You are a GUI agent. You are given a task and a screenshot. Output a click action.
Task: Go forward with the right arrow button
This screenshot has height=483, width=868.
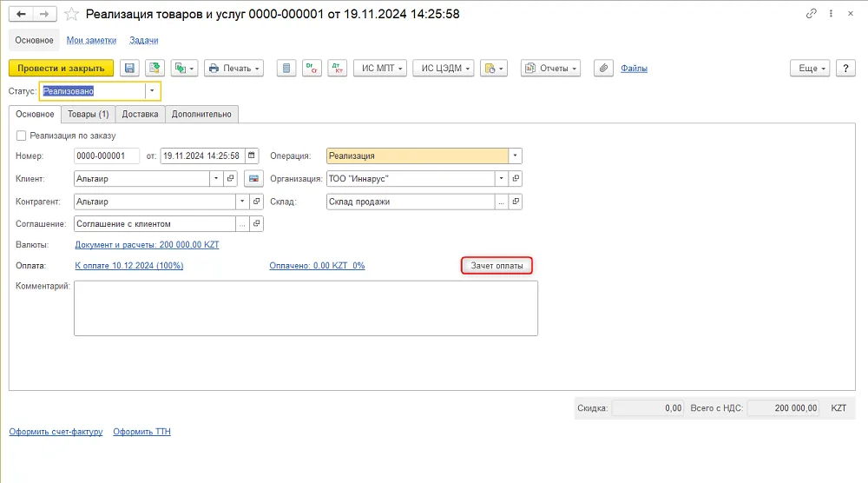[44, 14]
